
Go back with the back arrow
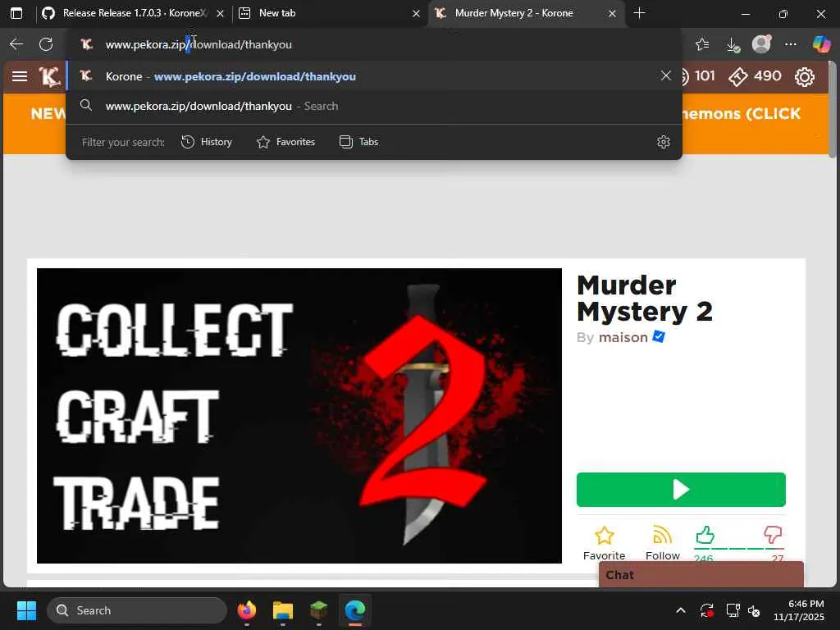coord(16,44)
